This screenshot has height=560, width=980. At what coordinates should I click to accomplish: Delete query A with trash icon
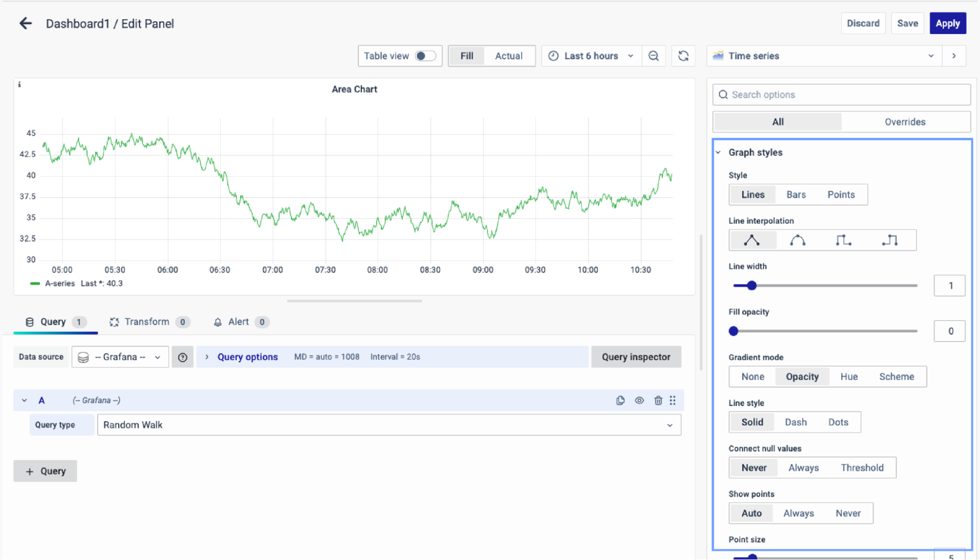(x=658, y=400)
